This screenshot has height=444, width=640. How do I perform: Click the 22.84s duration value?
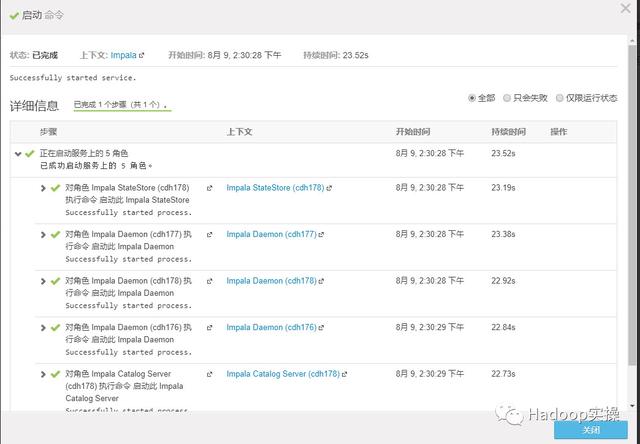click(503, 327)
